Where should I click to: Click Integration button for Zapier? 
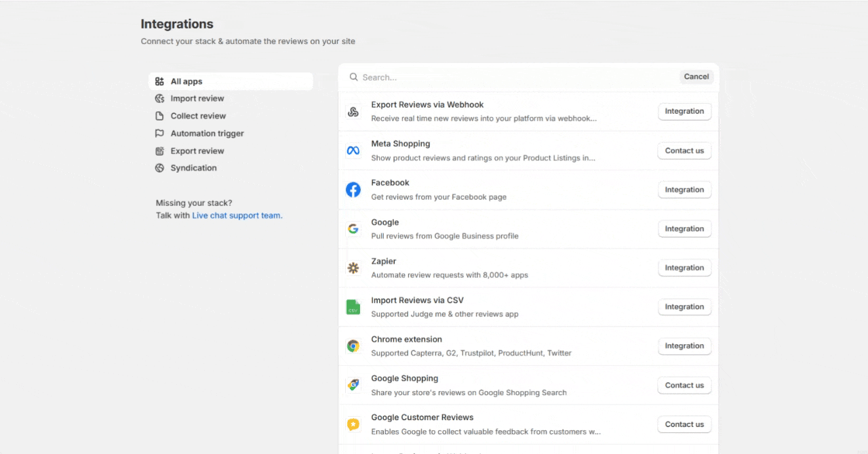point(684,268)
